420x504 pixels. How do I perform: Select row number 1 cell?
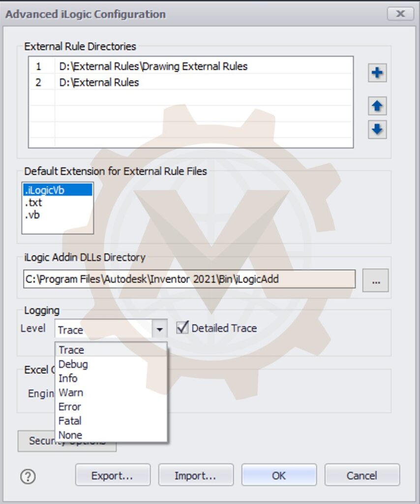pos(42,66)
